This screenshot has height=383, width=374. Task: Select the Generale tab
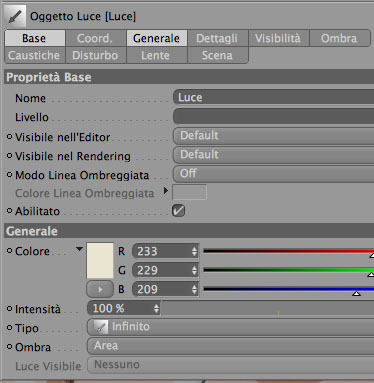[157, 38]
